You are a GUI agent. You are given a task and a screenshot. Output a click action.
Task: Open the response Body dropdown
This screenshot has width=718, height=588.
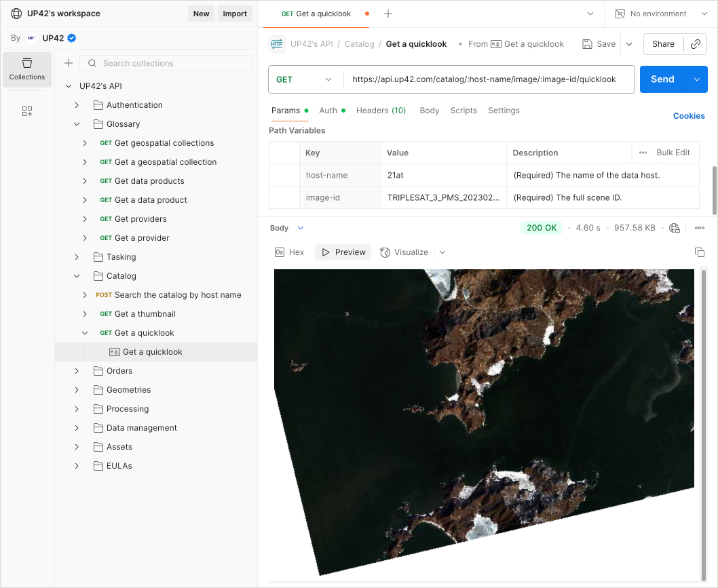coord(301,228)
